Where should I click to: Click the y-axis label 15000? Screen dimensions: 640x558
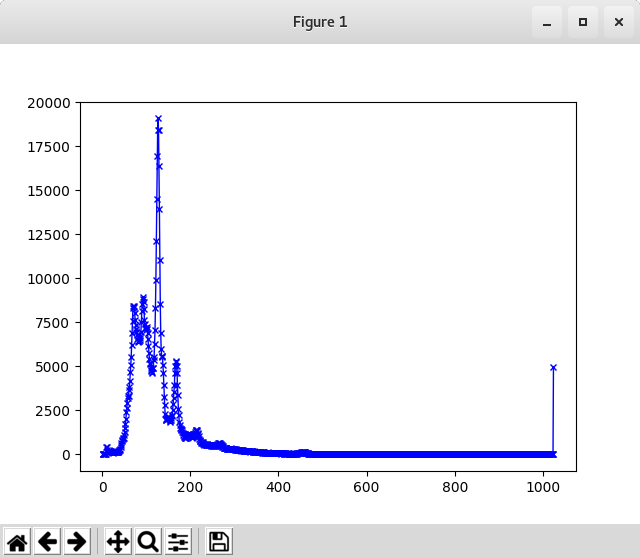pyautogui.click(x=49, y=191)
